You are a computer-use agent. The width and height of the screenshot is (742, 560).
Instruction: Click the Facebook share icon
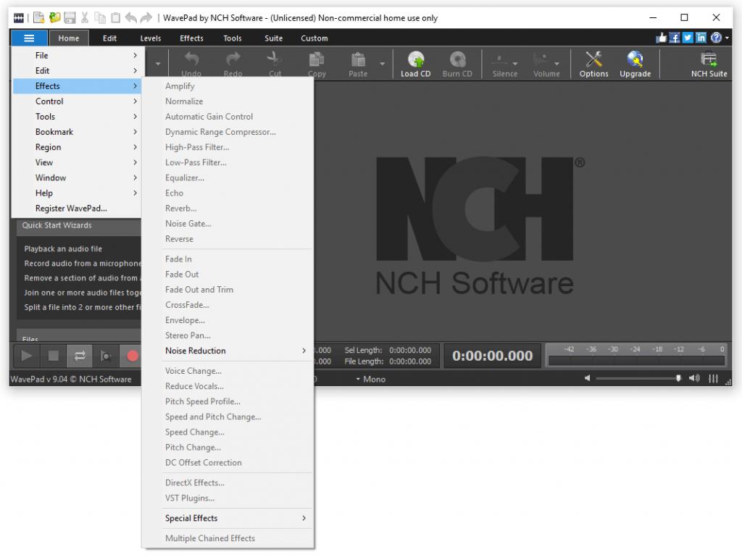675,38
